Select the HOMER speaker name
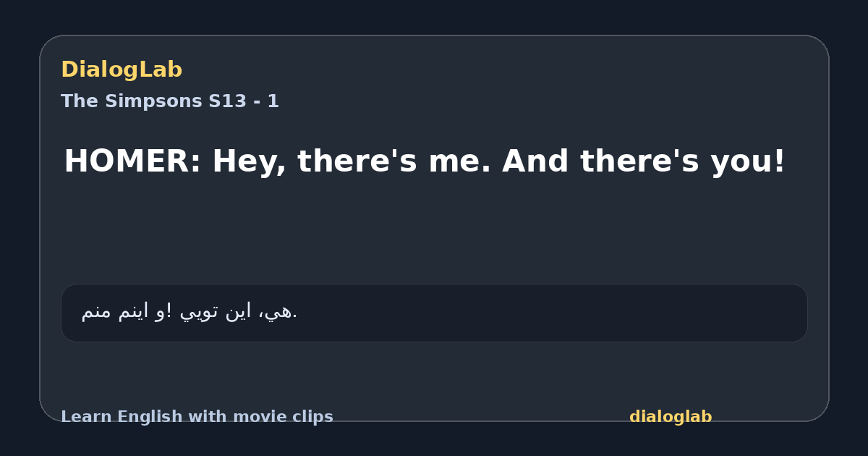The width and height of the screenshot is (868, 456). pos(127,161)
